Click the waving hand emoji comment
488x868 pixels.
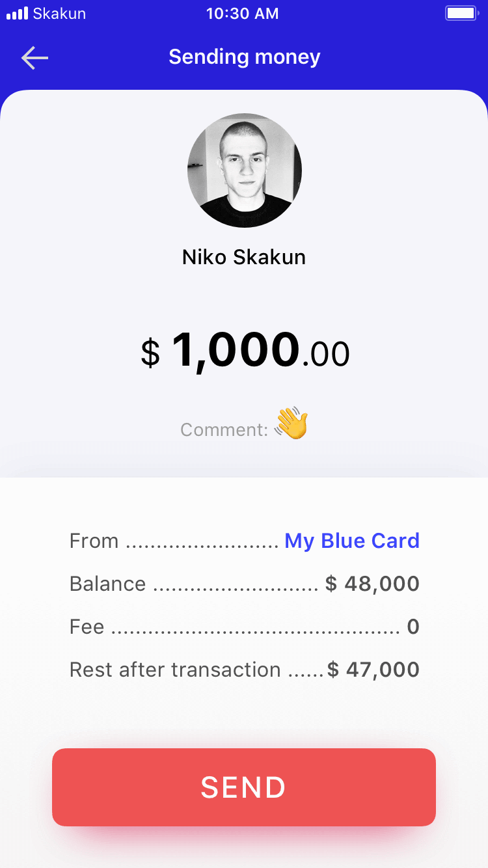291,424
